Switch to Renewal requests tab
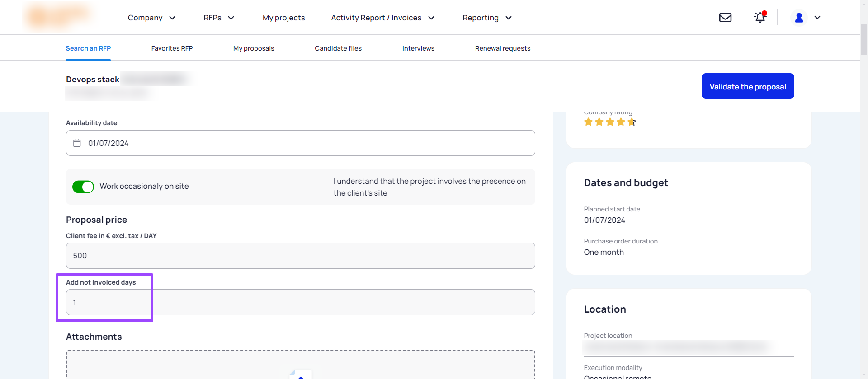868x379 pixels. [503, 48]
